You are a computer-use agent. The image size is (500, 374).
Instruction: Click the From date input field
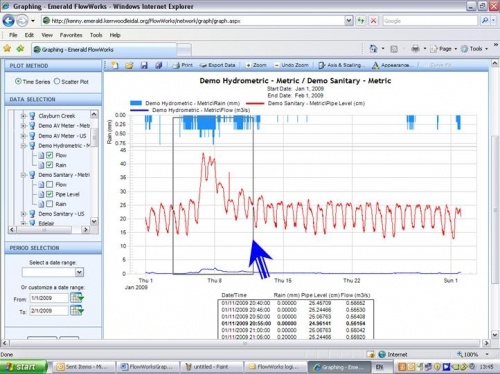pos(49,298)
